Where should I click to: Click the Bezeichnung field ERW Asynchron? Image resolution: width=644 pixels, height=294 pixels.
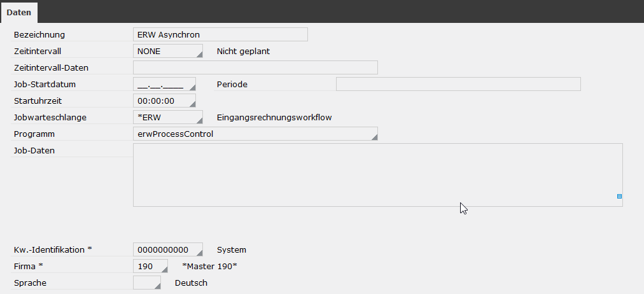[x=220, y=34]
